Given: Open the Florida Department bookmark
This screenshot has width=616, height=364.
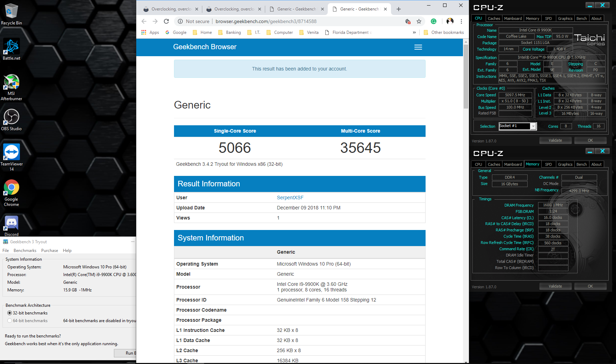Looking at the screenshot, I should click(348, 32).
